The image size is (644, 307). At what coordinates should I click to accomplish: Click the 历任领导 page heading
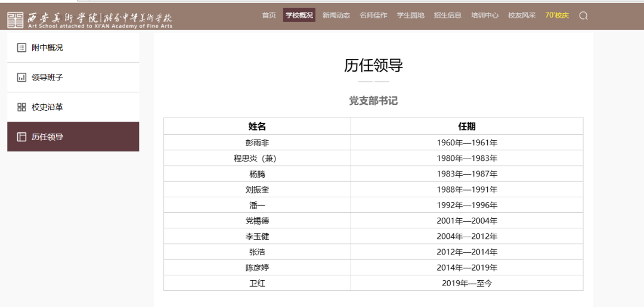pyautogui.click(x=373, y=66)
